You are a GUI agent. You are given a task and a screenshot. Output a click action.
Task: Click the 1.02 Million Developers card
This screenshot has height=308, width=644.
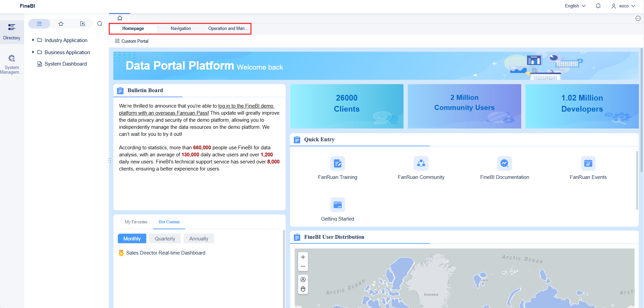[582, 106]
